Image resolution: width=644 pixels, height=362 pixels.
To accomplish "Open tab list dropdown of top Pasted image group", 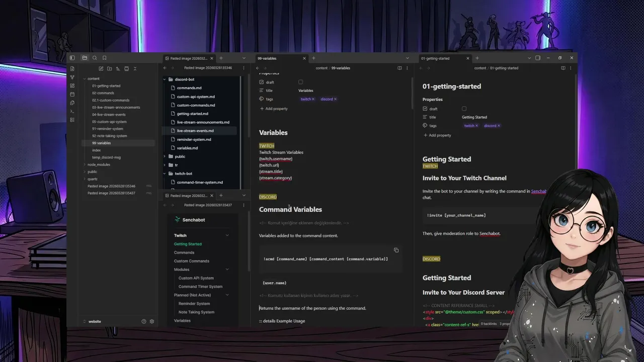I will 244,58.
